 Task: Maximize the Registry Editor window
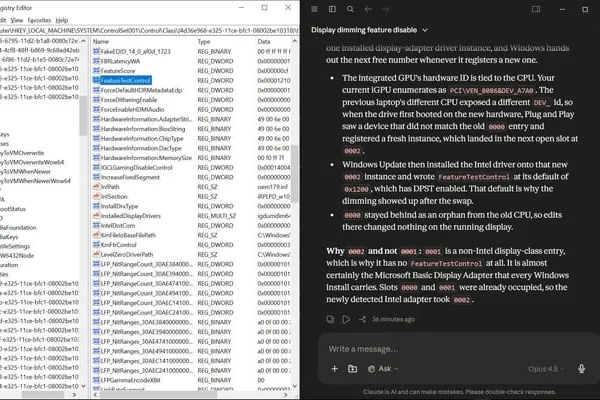pyautogui.click(x=264, y=8)
